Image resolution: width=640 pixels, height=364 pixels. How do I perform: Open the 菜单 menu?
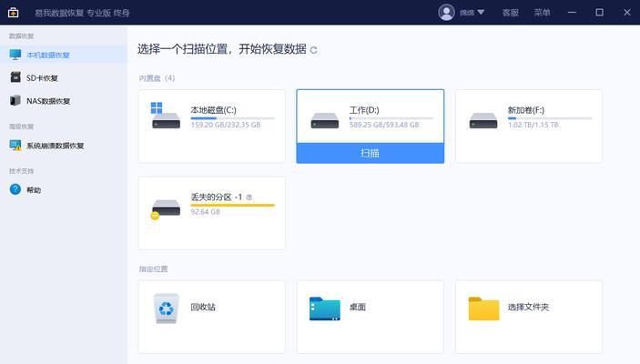tap(542, 13)
